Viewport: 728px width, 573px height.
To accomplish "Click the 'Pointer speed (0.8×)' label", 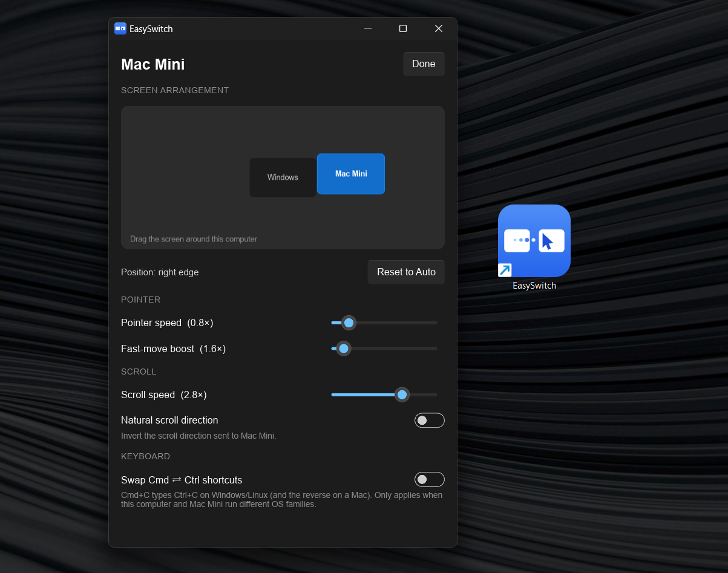I will coord(167,323).
